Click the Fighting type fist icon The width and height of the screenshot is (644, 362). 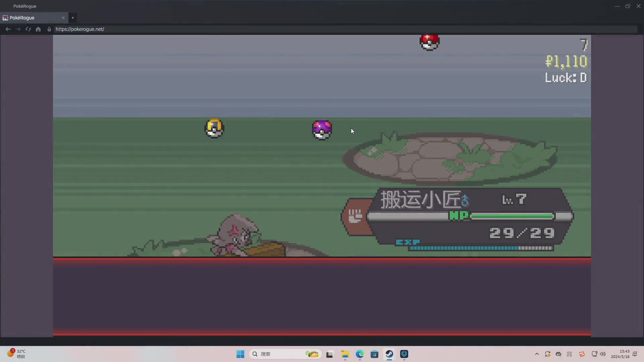point(356,216)
